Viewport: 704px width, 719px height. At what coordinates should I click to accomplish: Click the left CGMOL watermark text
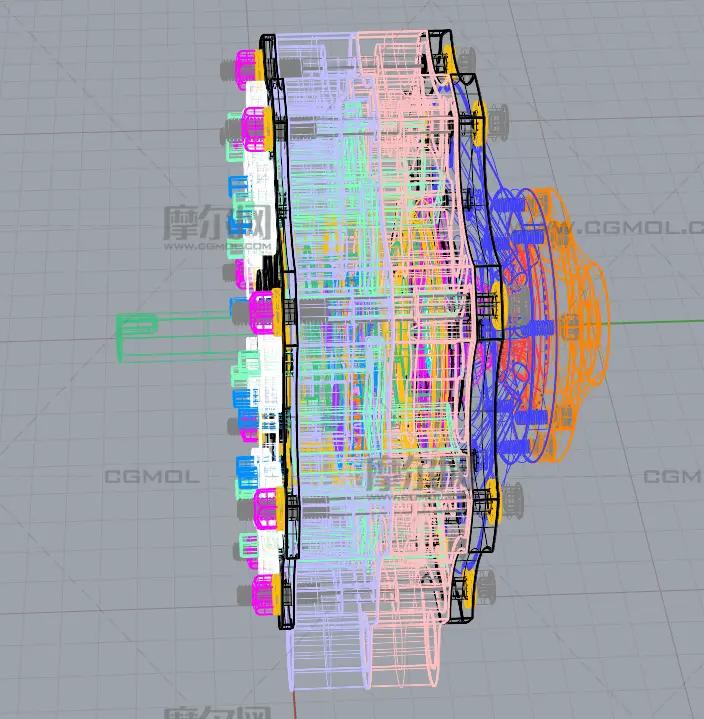(x=152, y=477)
